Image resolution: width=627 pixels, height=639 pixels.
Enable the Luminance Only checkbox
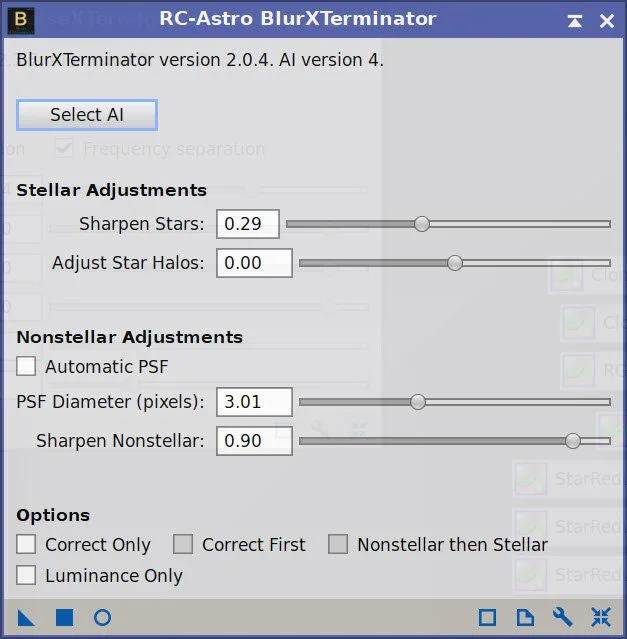click(x=26, y=575)
